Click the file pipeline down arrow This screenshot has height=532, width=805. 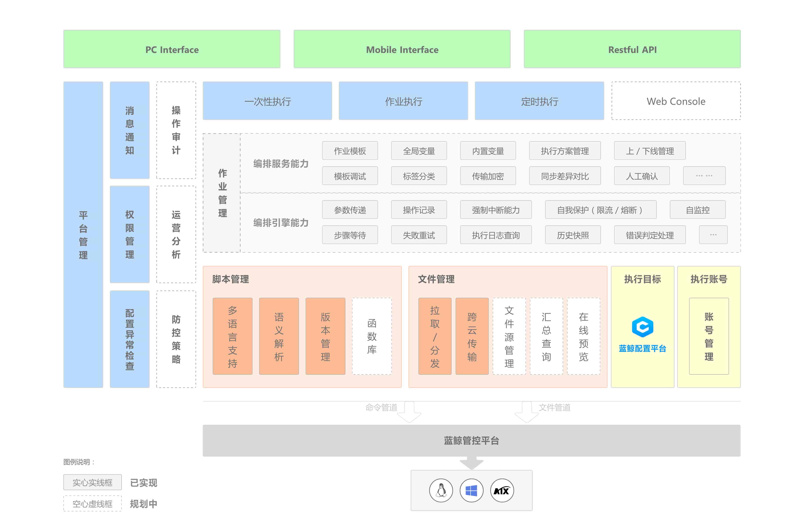click(x=526, y=412)
